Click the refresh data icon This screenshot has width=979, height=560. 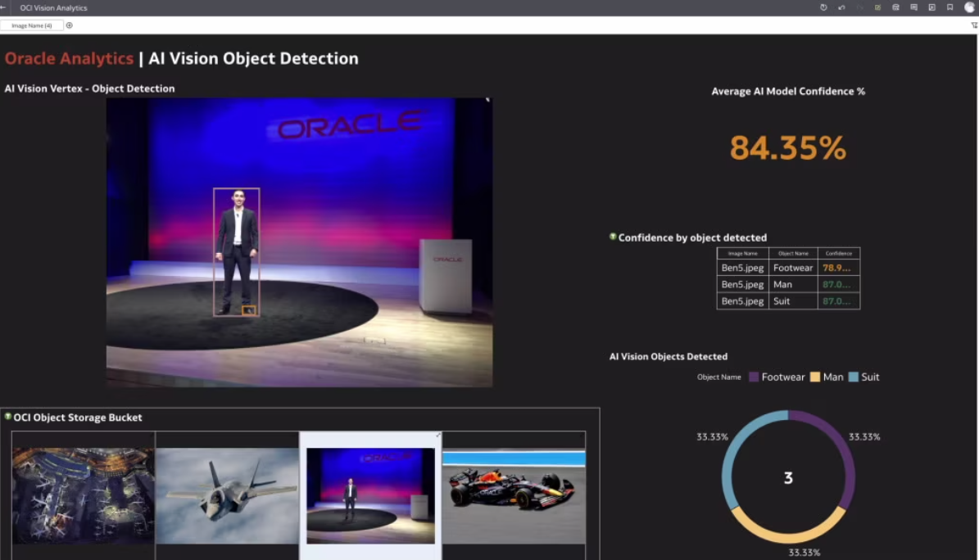(x=823, y=7)
